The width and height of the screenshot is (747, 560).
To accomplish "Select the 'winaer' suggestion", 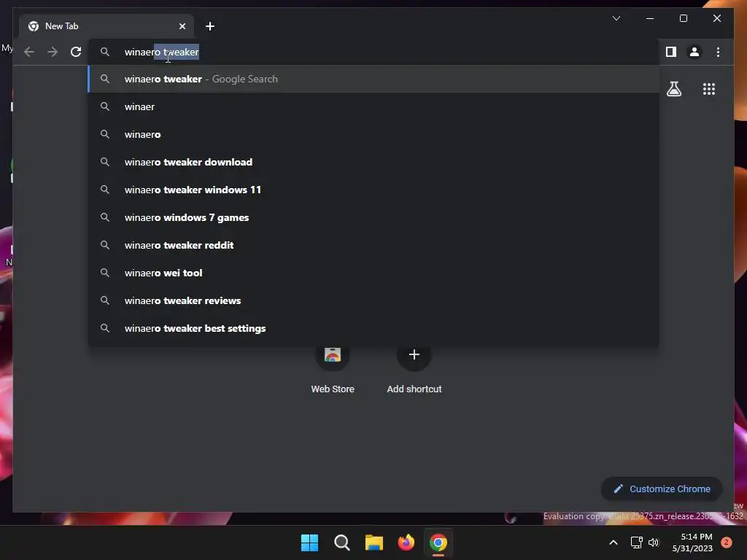I will point(373,106).
